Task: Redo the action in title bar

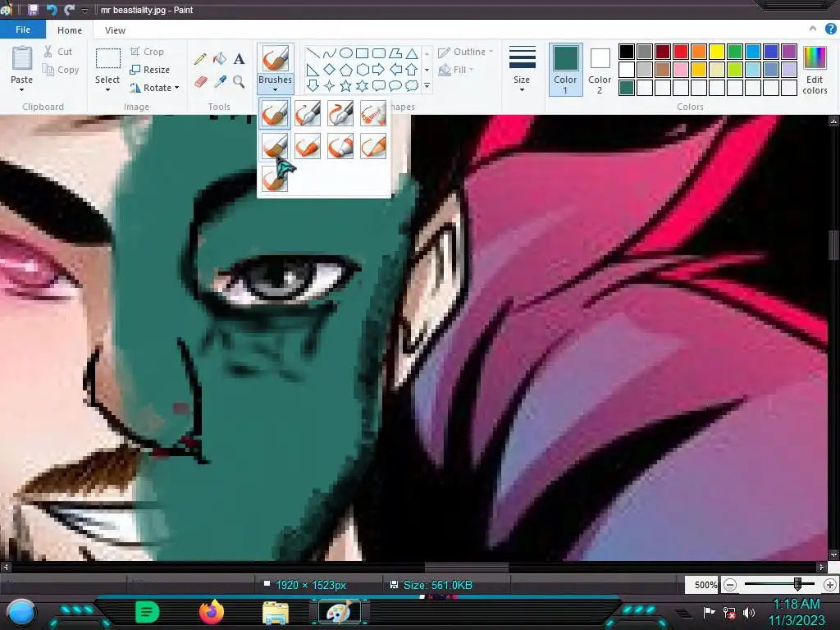Action: point(69,10)
